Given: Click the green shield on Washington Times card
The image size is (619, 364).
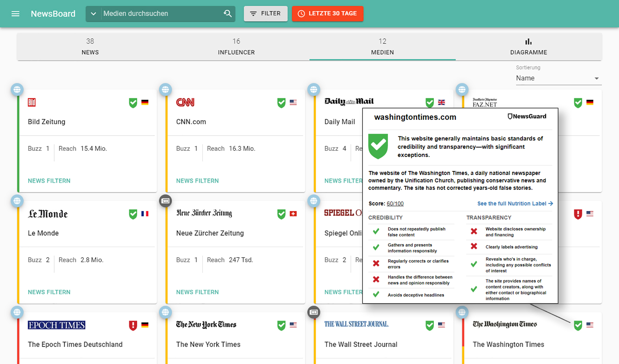Looking at the screenshot, I should (578, 325).
